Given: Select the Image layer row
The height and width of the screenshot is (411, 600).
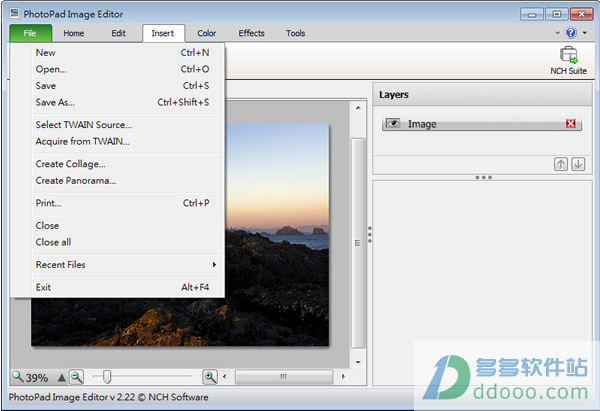Looking at the screenshot, I should [482, 124].
